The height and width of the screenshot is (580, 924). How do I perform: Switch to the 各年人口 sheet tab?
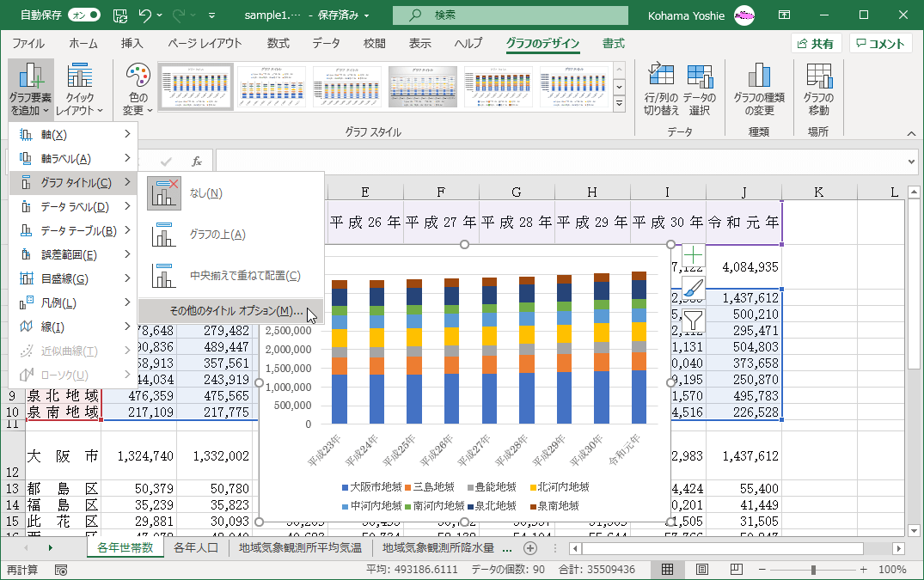pyautogui.click(x=197, y=547)
